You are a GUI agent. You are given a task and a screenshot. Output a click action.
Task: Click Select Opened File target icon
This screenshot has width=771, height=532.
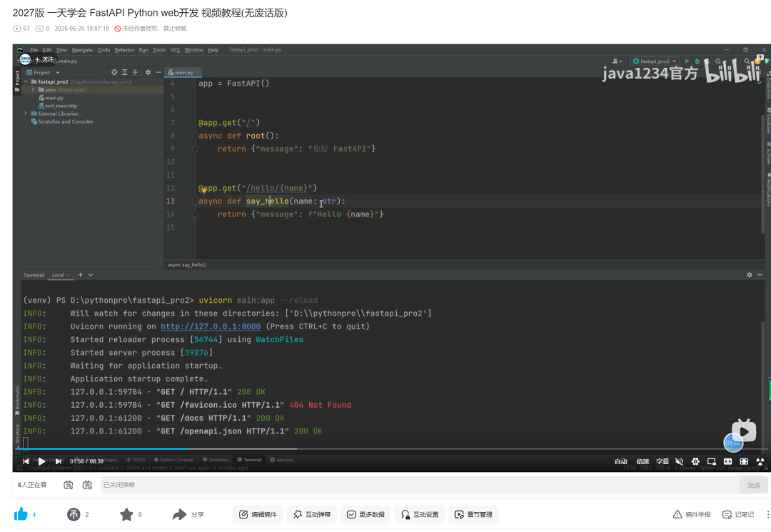click(x=114, y=72)
